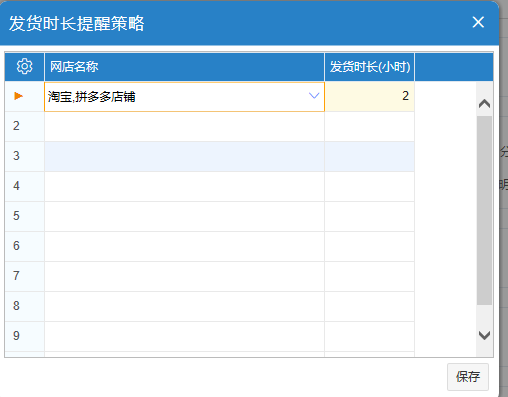Select row number 9 header
This screenshot has height=397, width=508.
24,336
